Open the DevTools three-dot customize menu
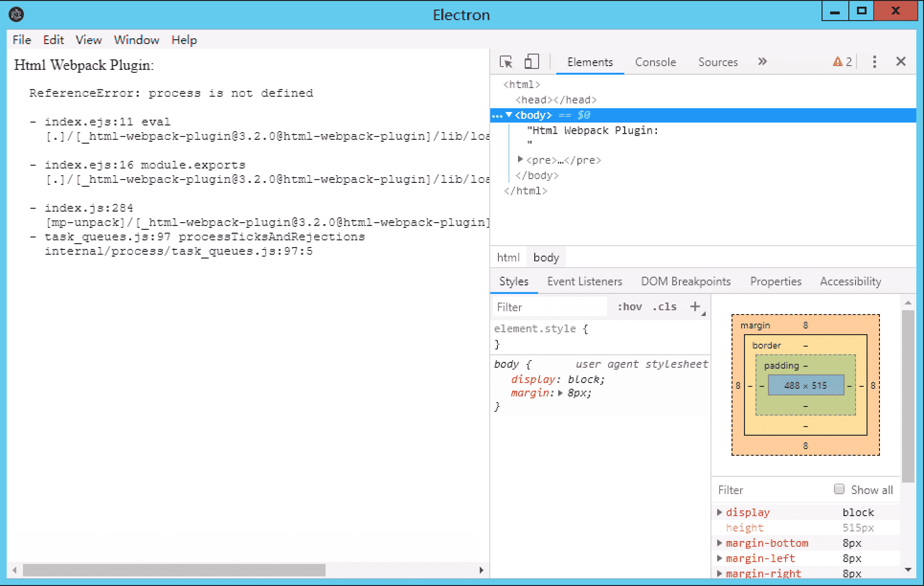The height and width of the screenshot is (586, 924). click(874, 62)
